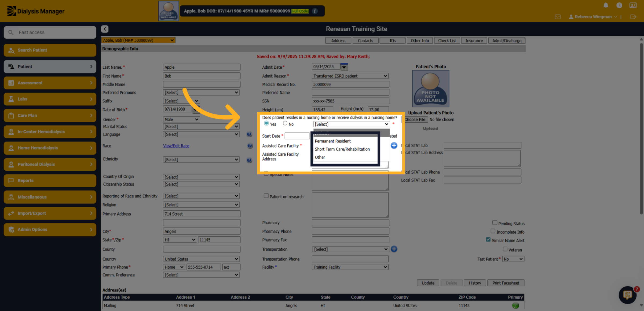Expand the Patient sidebar menu
This screenshot has height=311, width=644.
pyautogui.click(x=50, y=67)
